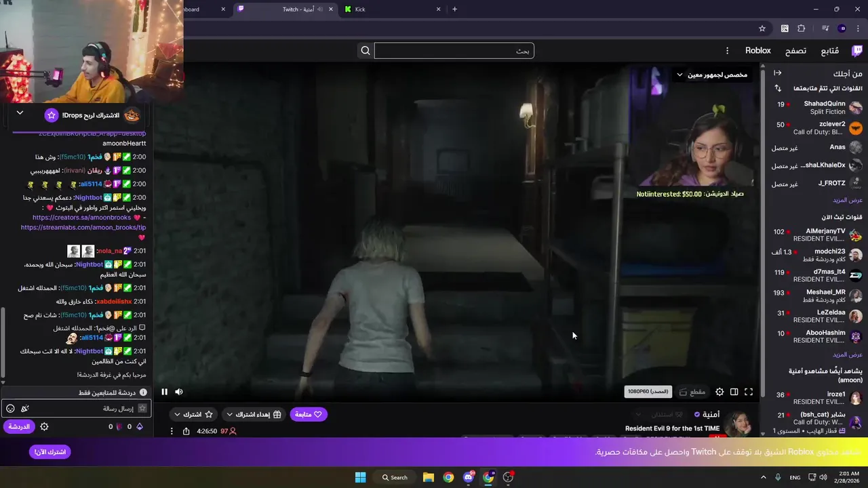Select the Twitch - أمنية browser tab

[285, 9]
